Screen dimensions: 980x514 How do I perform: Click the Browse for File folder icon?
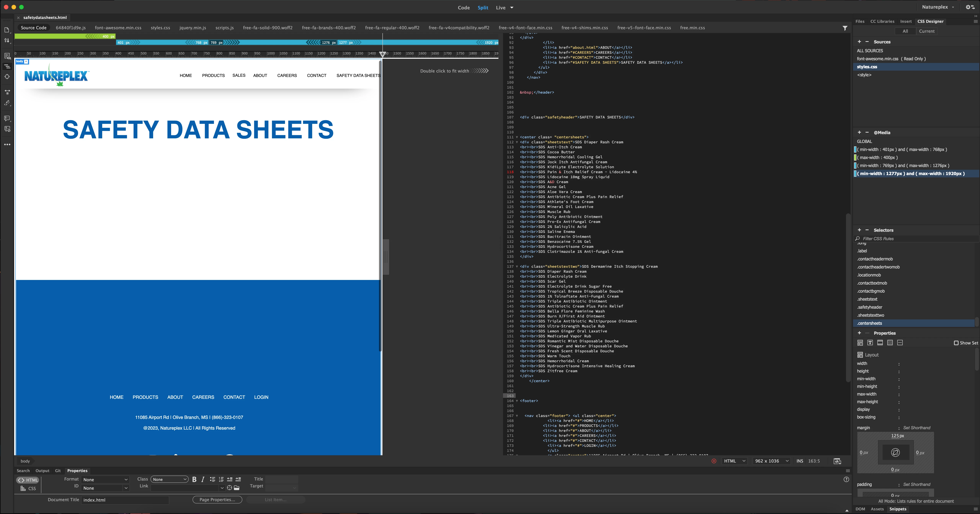[x=237, y=488]
